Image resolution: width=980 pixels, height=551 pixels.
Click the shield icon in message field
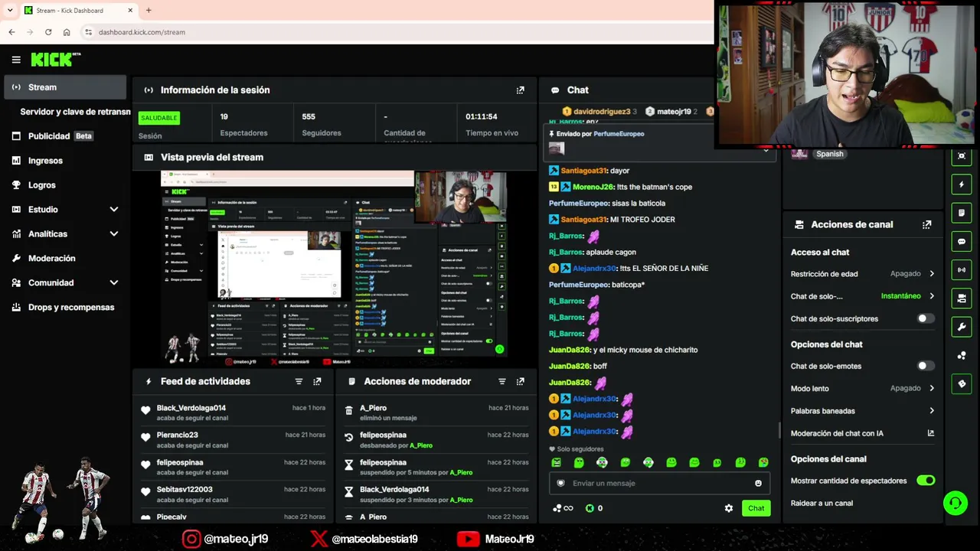coord(560,483)
